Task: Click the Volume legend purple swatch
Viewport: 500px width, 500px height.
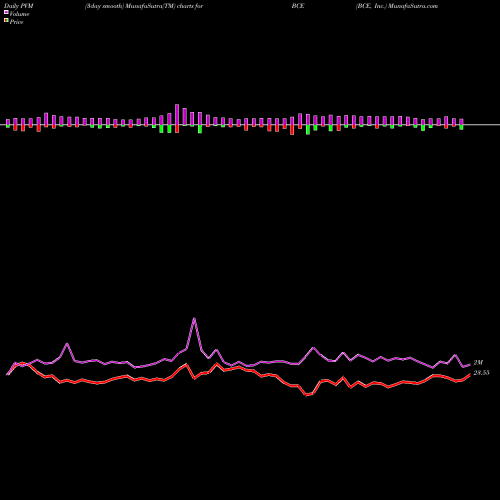Action: [6, 12]
